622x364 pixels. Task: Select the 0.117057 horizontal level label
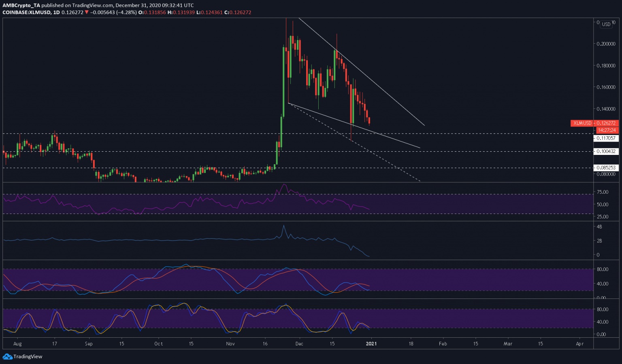[606, 138]
